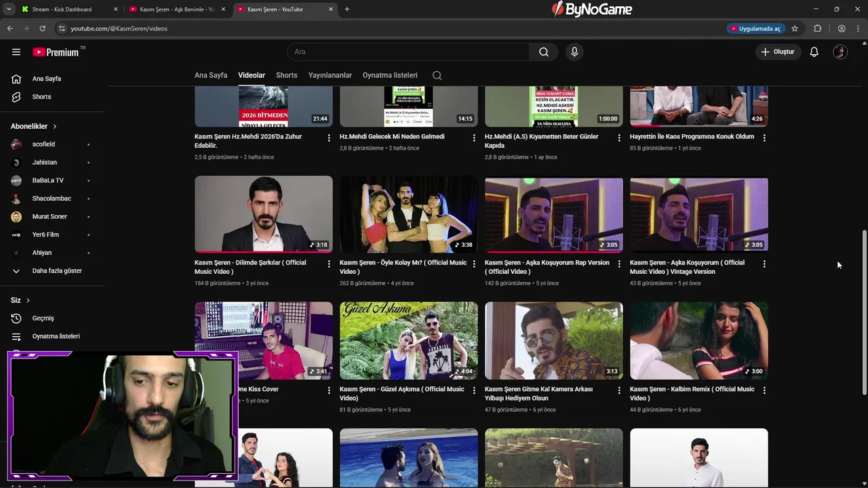Go back in browser
The image size is (868, 488).
9,28
